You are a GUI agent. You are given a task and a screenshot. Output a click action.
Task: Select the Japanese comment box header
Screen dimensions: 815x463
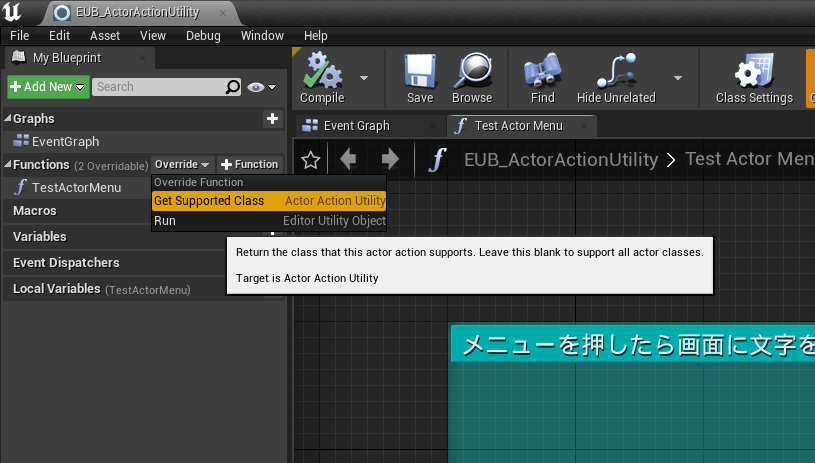[633, 344]
